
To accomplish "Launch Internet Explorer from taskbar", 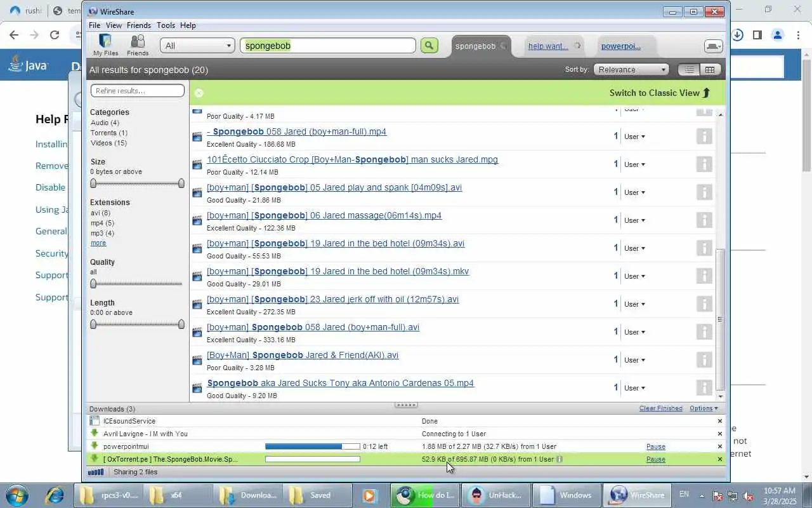I will point(55,495).
